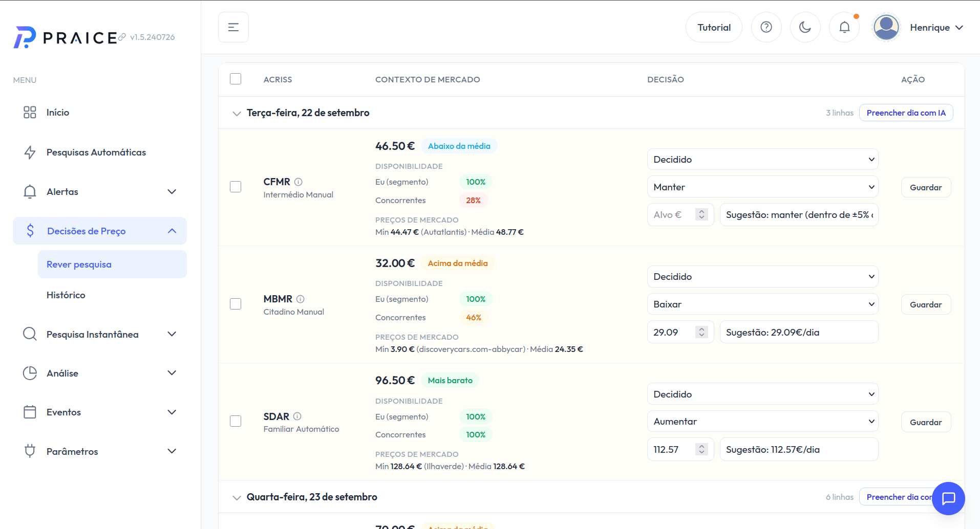Switch to dark mode moon icon

pos(805,27)
